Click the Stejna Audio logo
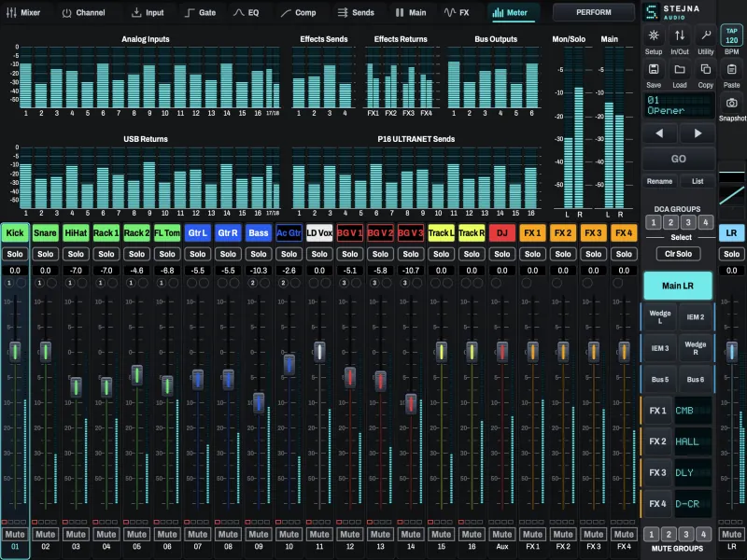This screenshot has height=560, width=747. [671, 11]
